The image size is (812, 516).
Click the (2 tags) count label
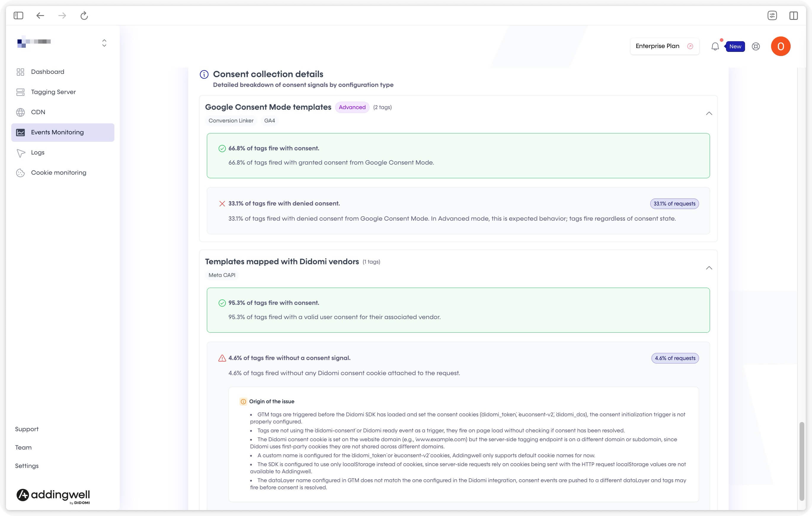click(382, 107)
